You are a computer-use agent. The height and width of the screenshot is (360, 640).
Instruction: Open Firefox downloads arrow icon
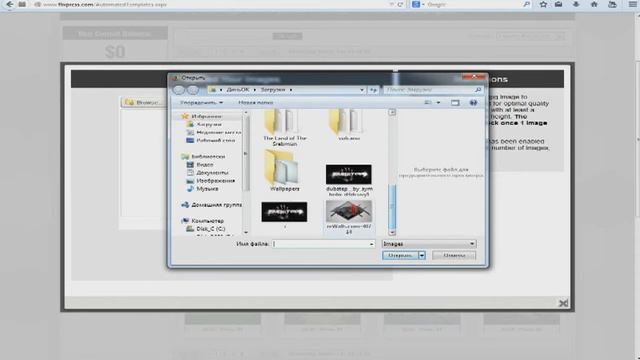tap(576, 4)
